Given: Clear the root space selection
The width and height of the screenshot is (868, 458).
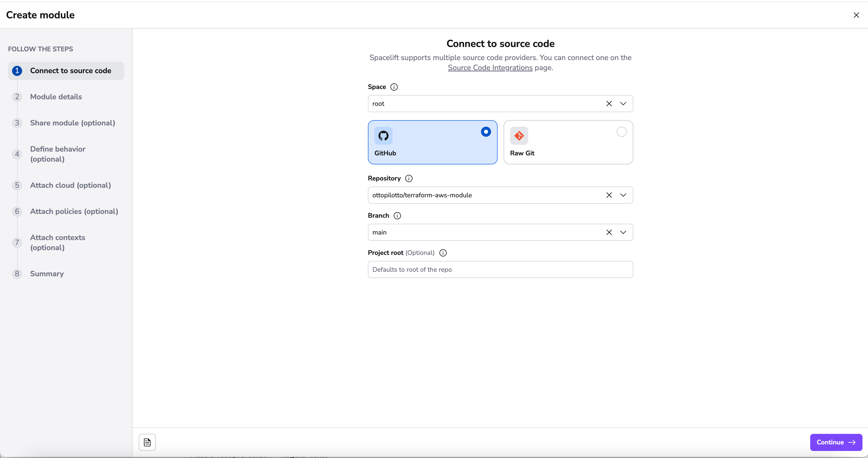Looking at the screenshot, I should point(609,104).
